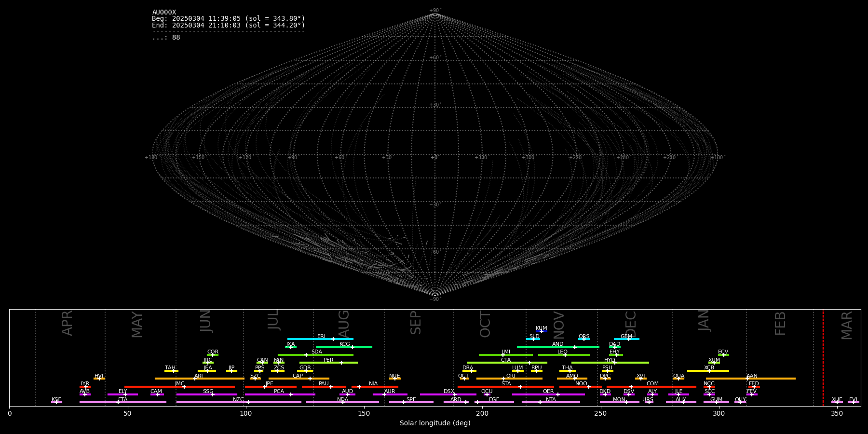Image resolution: width=868 pixels, height=434 pixels.
Task: Click the LEO shower label
Action: tap(562, 352)
